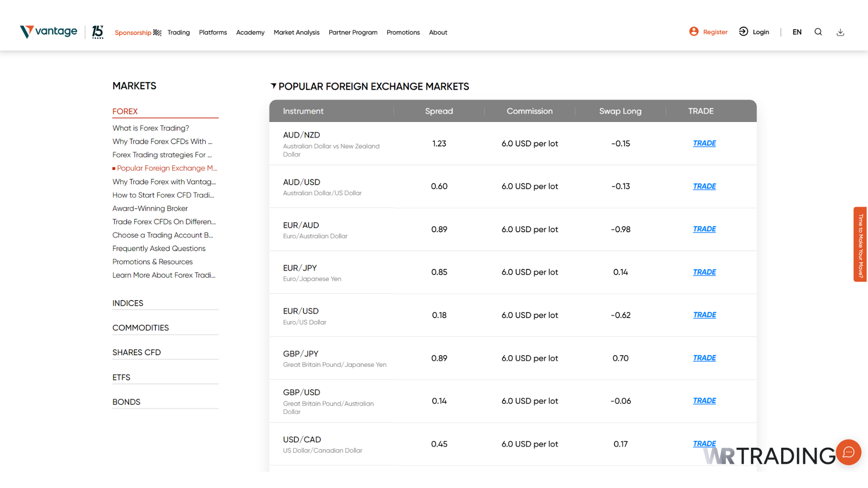Viewport: 868px width, 488px height.
Task: Click the checkered flag Sponsorship icon
Action: pos(157,33)
